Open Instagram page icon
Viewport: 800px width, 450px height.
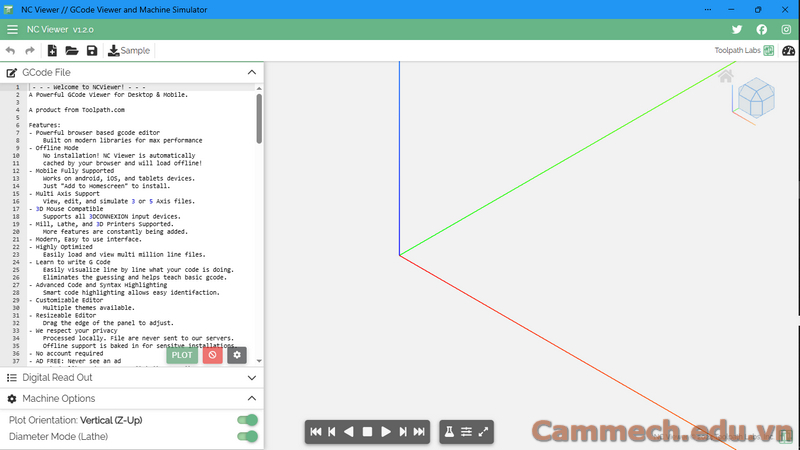tap(786, 30)
